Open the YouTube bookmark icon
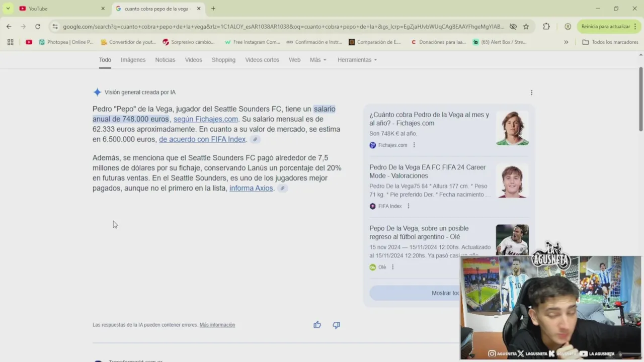Screen dimensions: 644x362 [x=29, y=42]
